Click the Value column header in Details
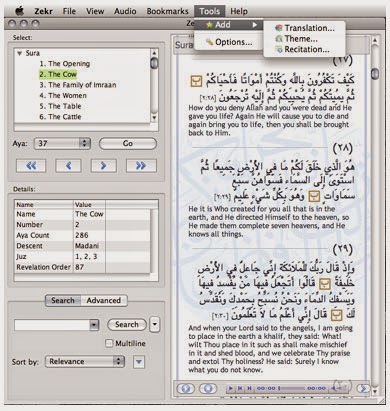390x411 pixels. point(89,204)
